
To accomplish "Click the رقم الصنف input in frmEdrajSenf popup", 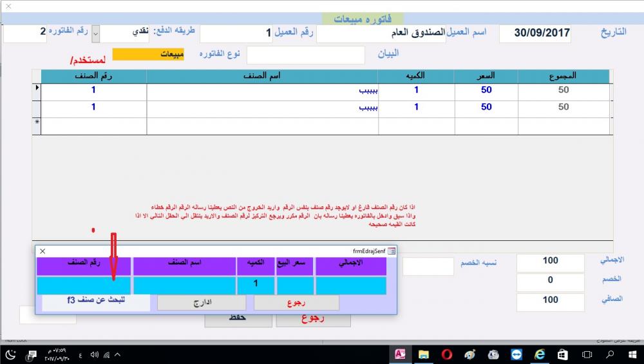I will (x=84, y=285).
